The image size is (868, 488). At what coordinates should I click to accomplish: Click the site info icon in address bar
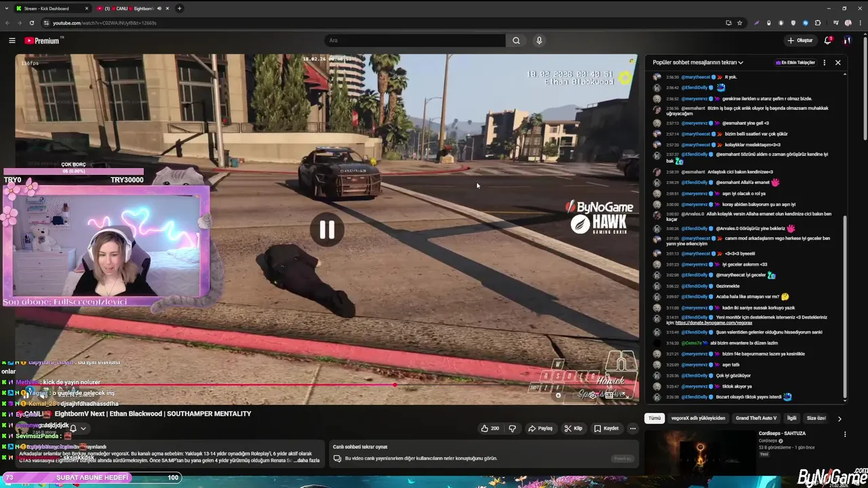pos(46,22)
